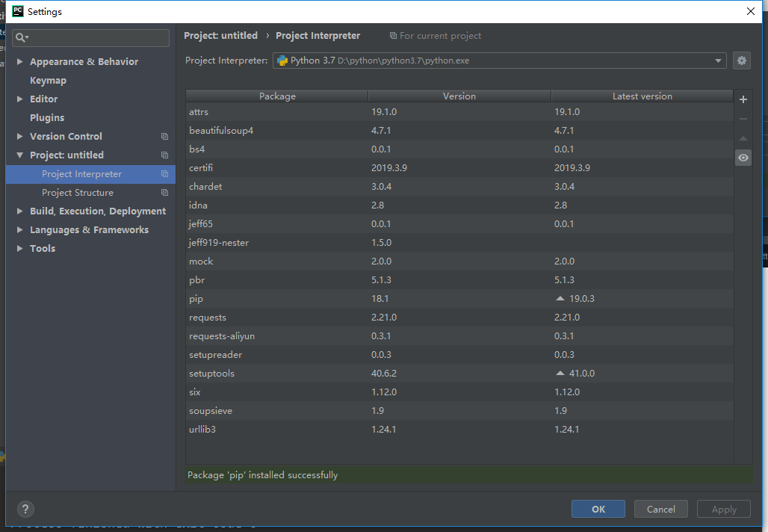
Task: Click the copy icon beside Version Control
Action: click(x=164, y=136)
